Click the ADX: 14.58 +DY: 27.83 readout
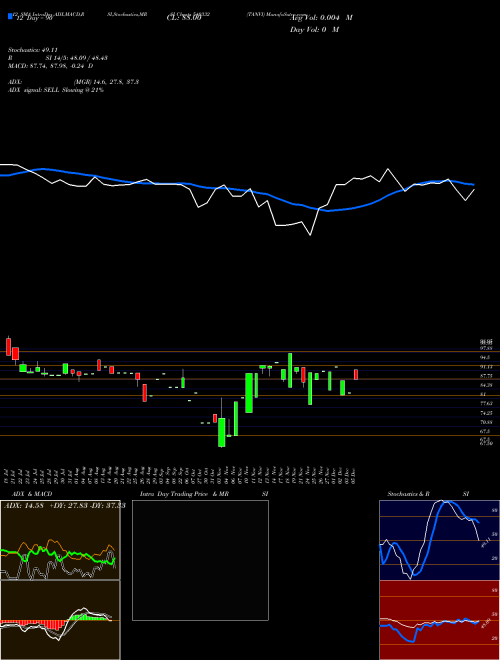The width and height of the screenshot is (500, 660). (x=65, y=505)
